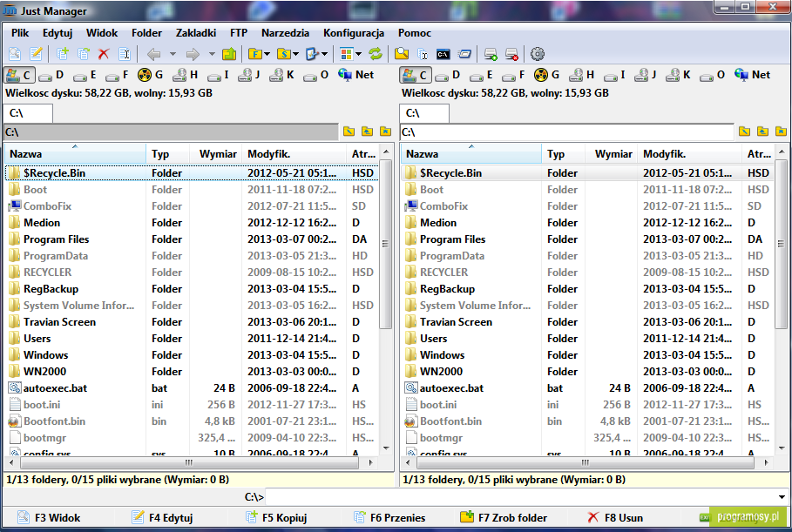
Task: Expand the tools icon dropdown arrow
Action: (324, 54)
